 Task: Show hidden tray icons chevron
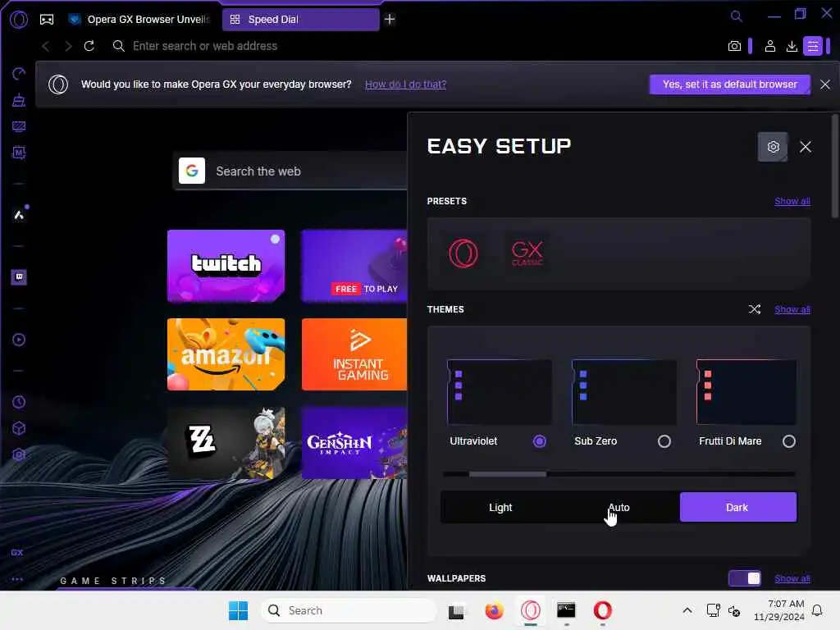click(x=687, y=610)
